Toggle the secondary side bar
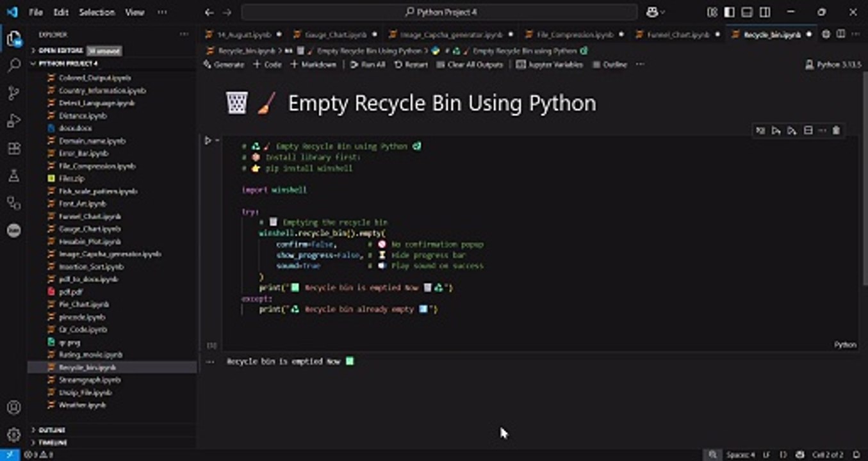The height and width of the screenshot is (461, 868). [x=765, y=12]
